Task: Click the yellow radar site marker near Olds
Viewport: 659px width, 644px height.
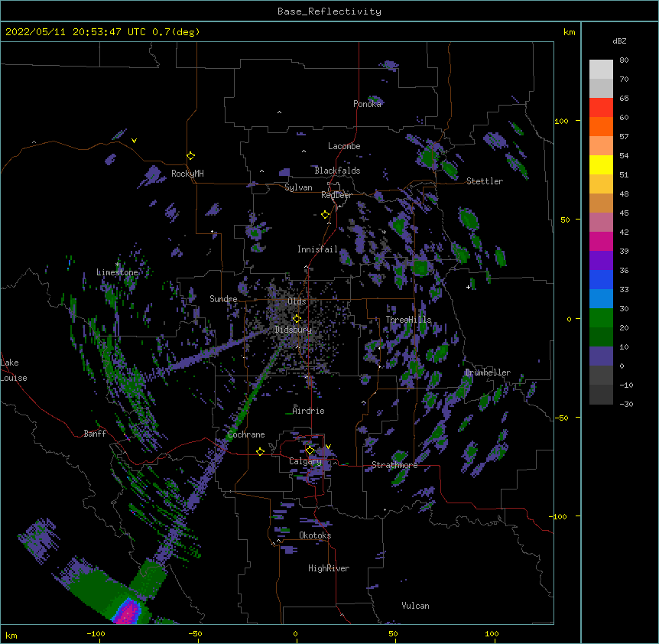Action: (297, 319)
